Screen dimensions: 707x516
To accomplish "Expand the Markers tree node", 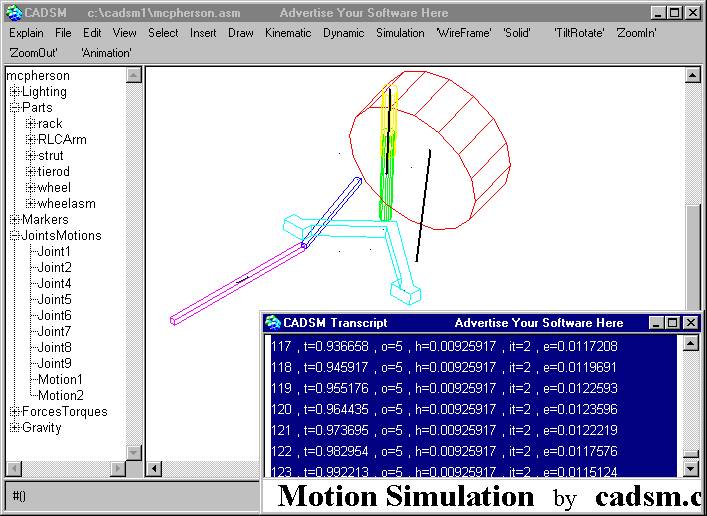I will tap(14, 220).
